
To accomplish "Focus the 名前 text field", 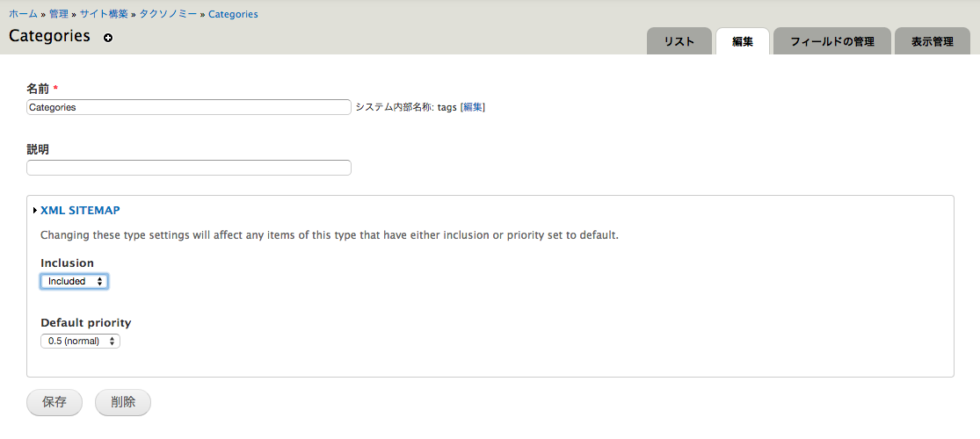I will tap(189, 107).
